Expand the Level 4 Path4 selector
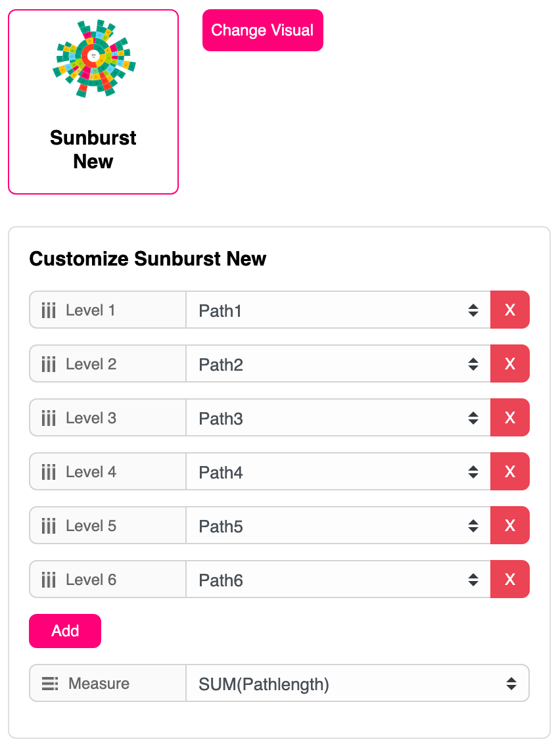This screenshot has width=560, height=748. pos(338,472)
